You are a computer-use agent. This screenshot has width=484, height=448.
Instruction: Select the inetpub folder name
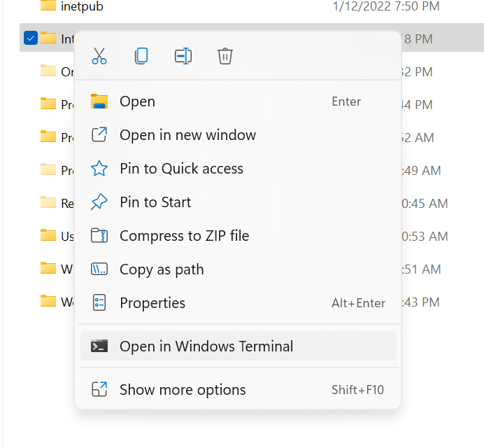coord(82,6)
